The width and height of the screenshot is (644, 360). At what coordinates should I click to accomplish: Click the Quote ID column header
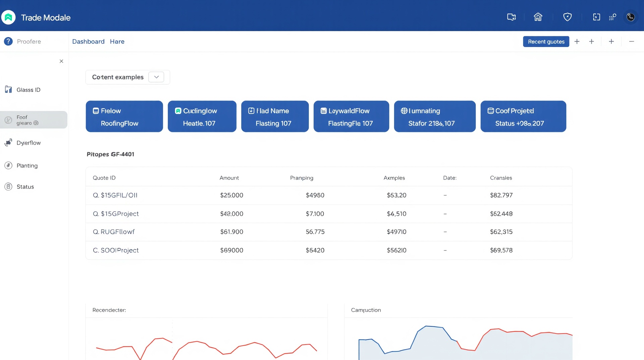tap(104, 178)
